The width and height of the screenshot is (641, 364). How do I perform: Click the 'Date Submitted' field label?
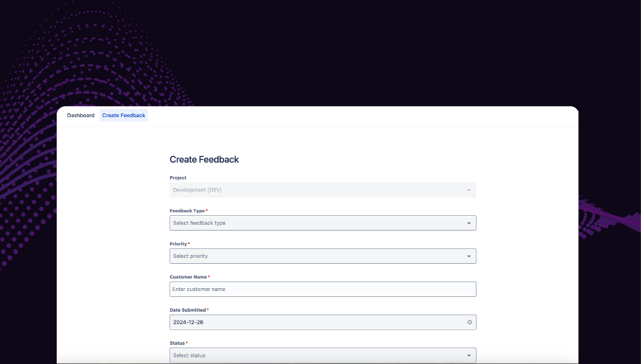point(188,310)
